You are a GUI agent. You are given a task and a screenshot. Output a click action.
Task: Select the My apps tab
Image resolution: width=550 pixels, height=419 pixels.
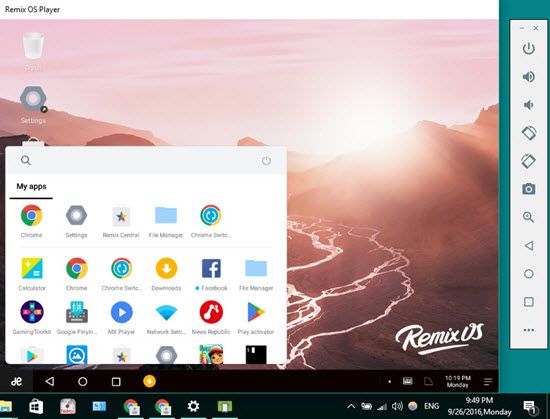pos(31,187)
